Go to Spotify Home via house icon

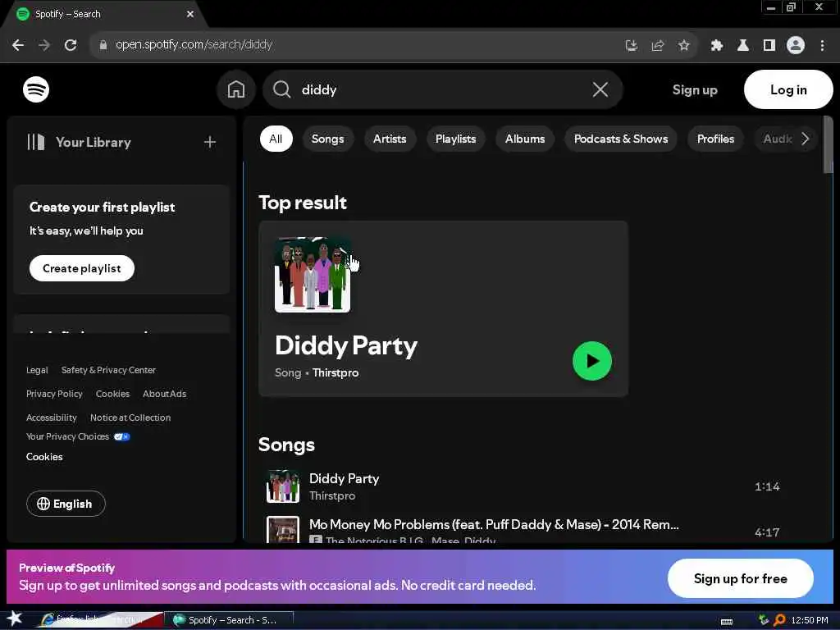(x=236, y=89)
